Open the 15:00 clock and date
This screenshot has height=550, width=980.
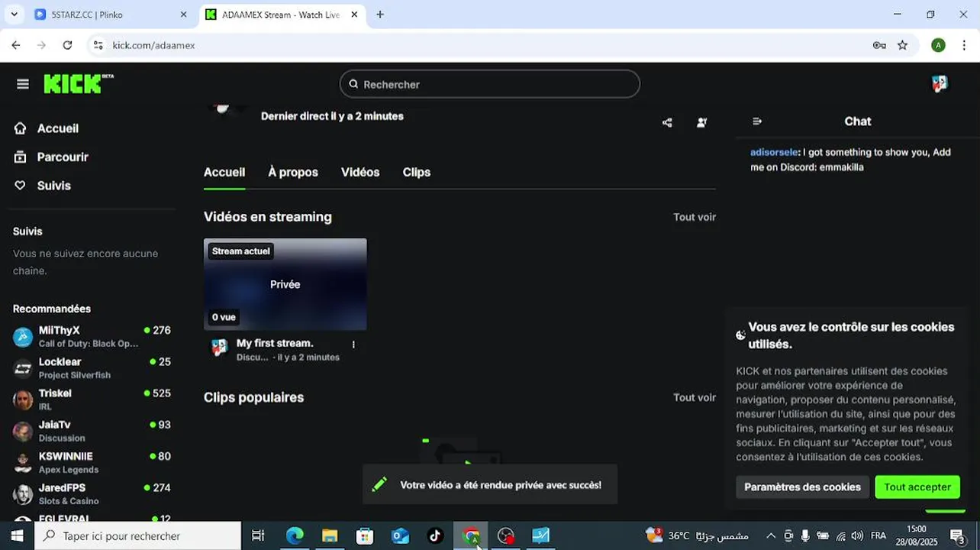click(x=917, y=535)
